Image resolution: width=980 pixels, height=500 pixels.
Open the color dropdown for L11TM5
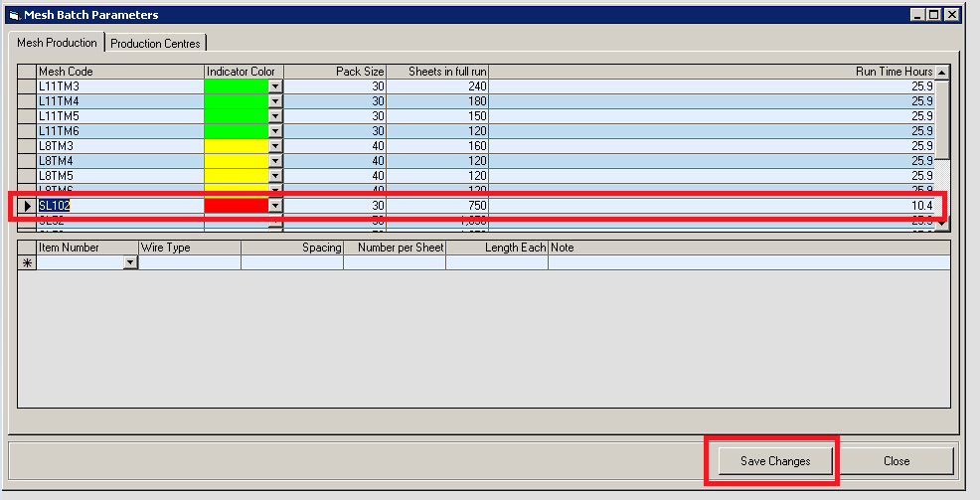275,116
